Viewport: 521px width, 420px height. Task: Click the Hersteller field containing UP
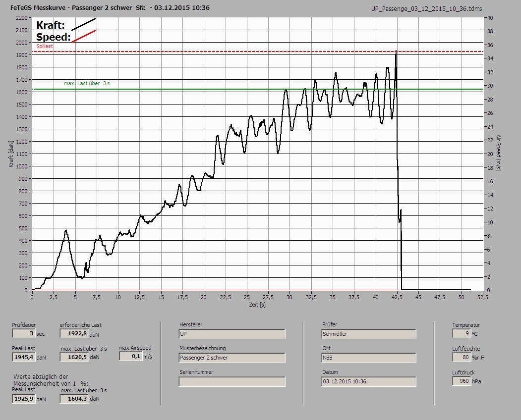[232, 334]
